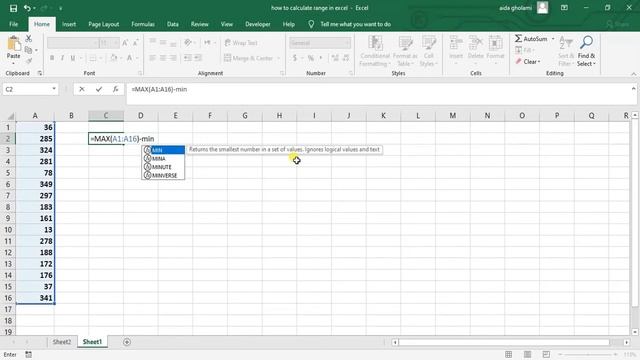Screen dimensions: 640x360
Task: Open the Merge & Center dropdown arrow
Action: 278,58
